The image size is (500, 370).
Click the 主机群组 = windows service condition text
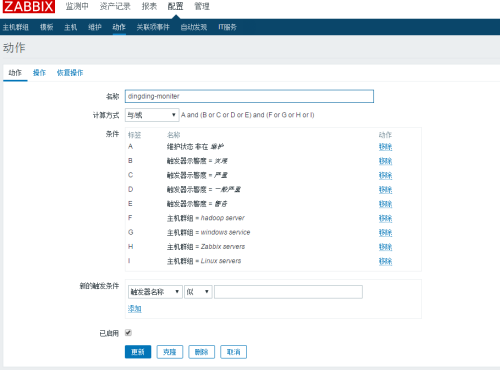(208, 233)
